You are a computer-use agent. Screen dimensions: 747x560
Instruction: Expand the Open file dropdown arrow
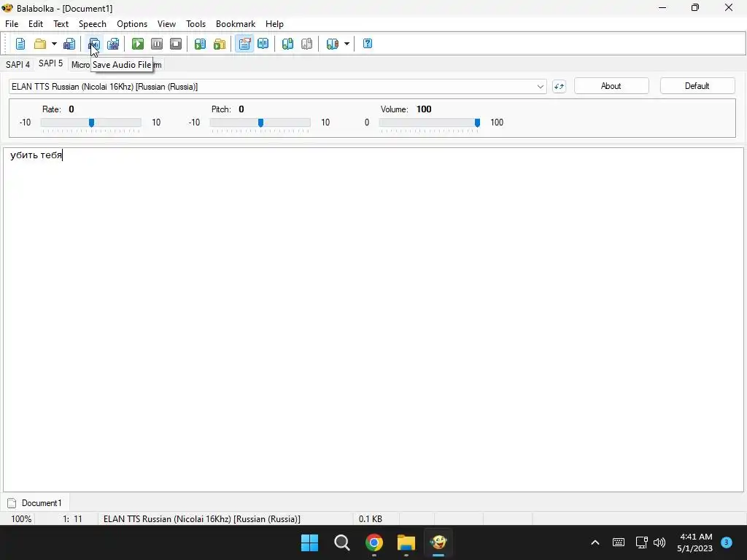(54, 44)
